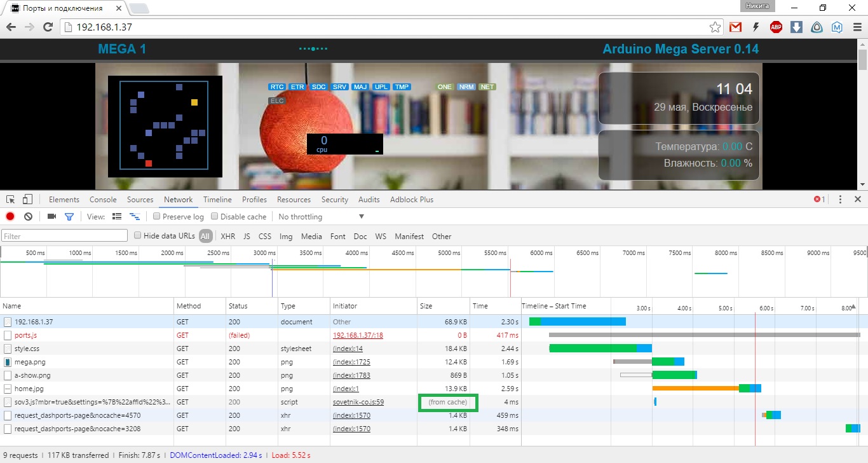Clear the network log with the clear icon
The width and height of the screenshot is (868, 463).
coord(28,217)
